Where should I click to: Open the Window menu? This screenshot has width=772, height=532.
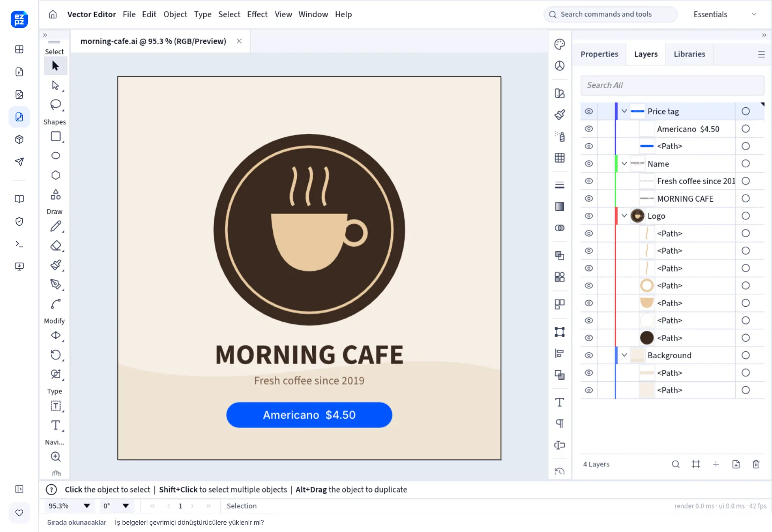313,14
